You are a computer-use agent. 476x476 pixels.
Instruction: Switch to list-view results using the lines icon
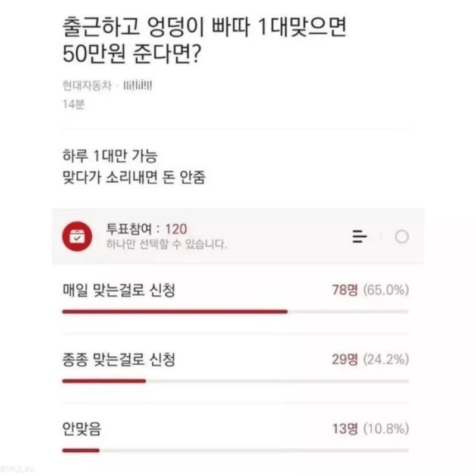[359, 236]
